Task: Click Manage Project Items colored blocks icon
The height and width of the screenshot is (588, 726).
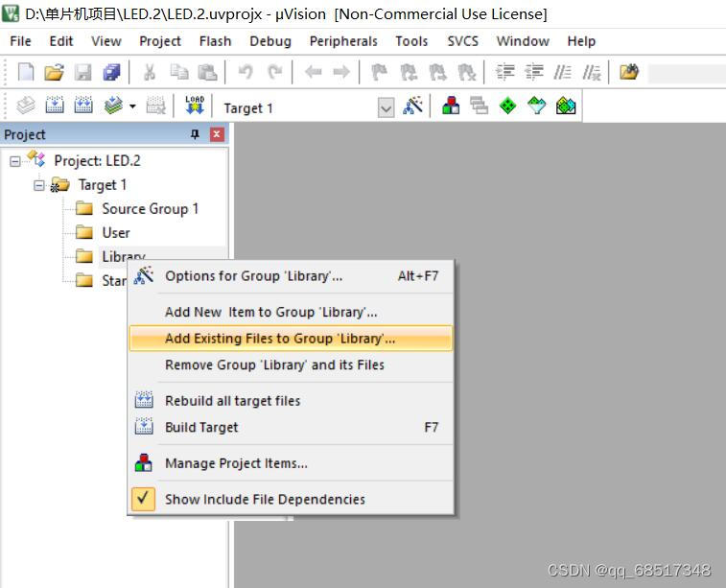Action: (x=451, y=106)
